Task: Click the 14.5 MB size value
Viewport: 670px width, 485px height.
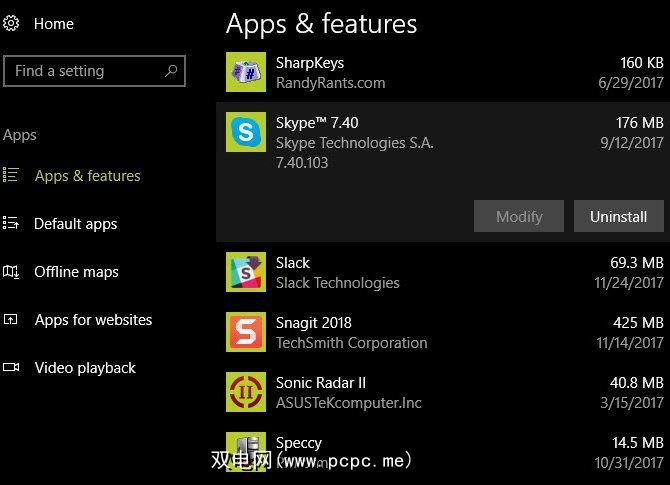Action: pyautogui.click(x=638, y=443)
